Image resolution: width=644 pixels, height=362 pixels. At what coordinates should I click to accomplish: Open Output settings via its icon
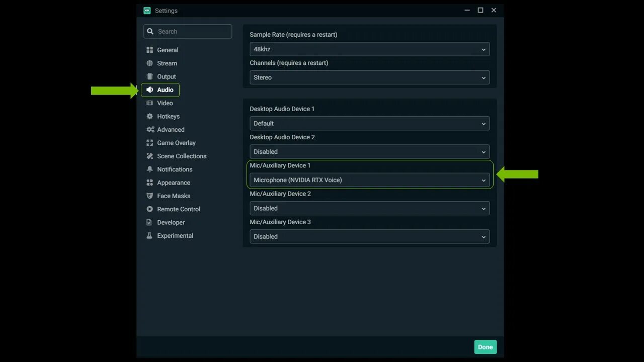pyautogui.click(x=149, y=76)
